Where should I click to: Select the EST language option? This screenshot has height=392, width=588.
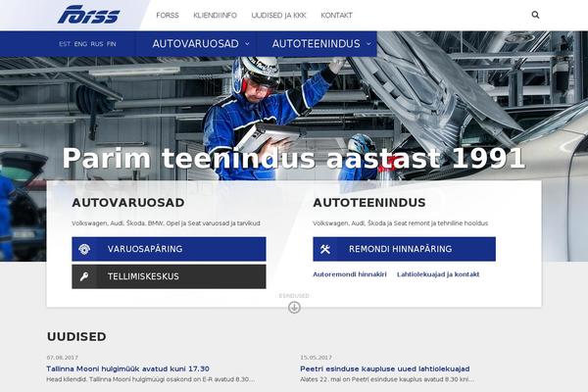(x=65, y=44)
